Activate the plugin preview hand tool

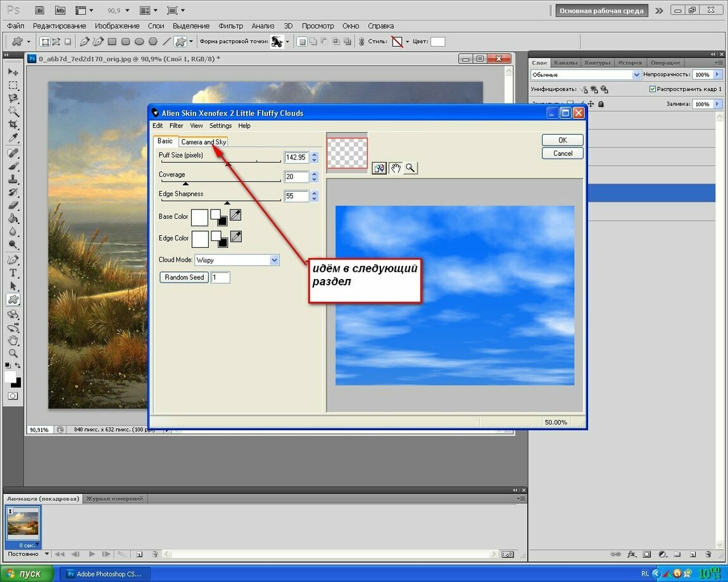396,168
